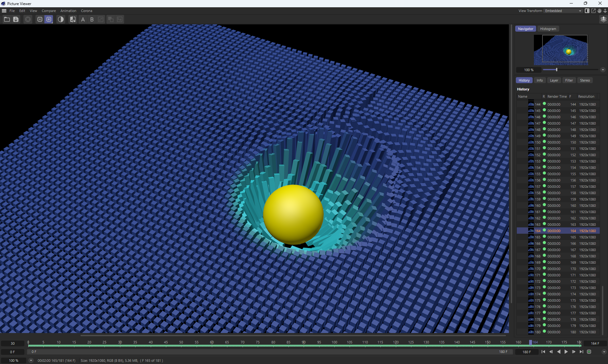Screen dimensions: 608x364
Task: Open the Compare menu
Action: 49,11
